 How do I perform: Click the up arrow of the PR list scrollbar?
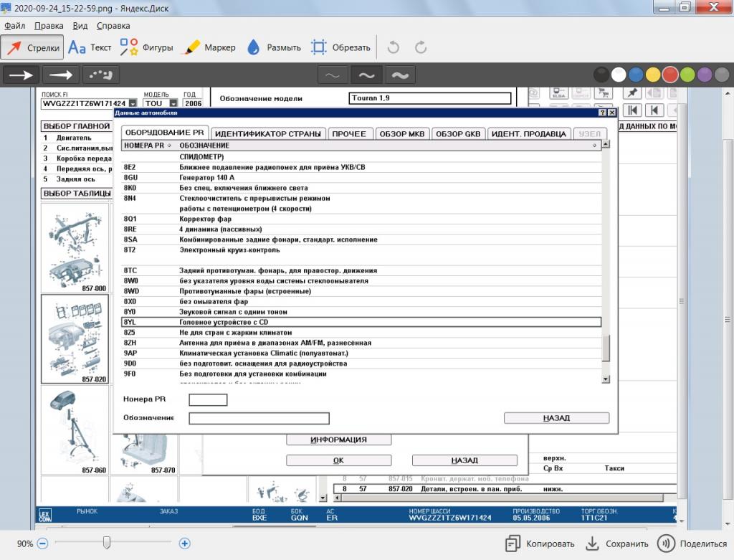(x=606, y=144)
